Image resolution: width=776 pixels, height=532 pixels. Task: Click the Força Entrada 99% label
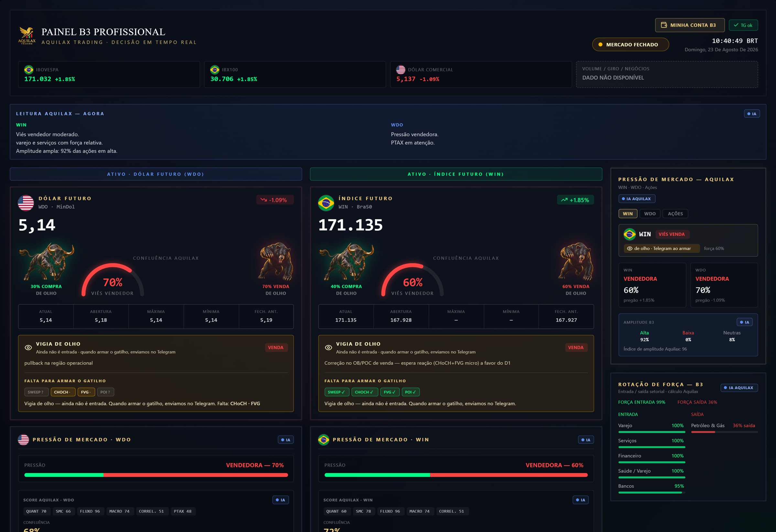tap(641, 402)
